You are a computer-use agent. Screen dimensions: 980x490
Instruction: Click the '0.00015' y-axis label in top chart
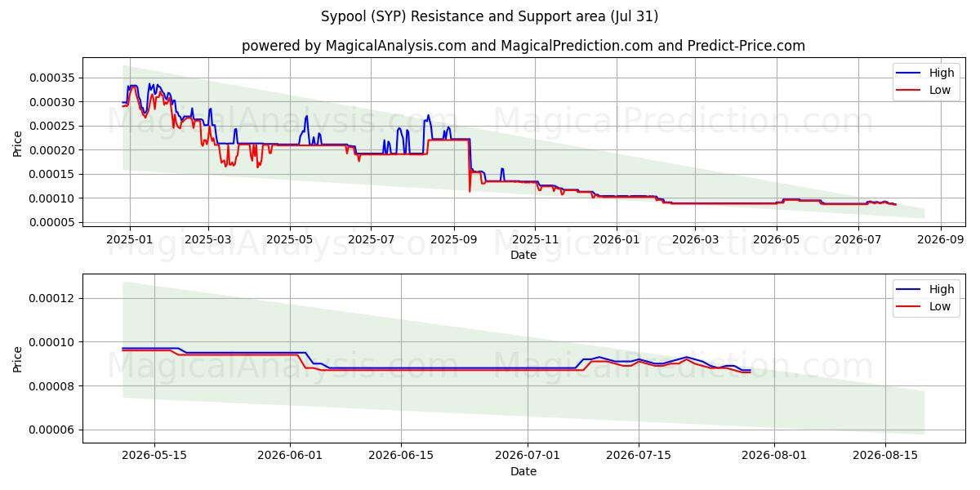pyautogui.click(x=53, y=175)
